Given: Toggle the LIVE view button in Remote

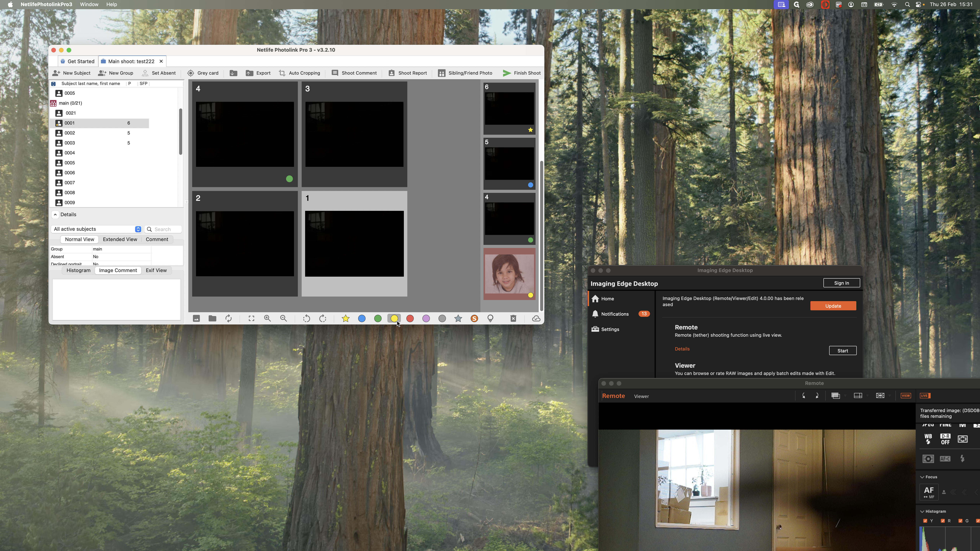Looking at the screenshot, I should (x=925, y=395).
